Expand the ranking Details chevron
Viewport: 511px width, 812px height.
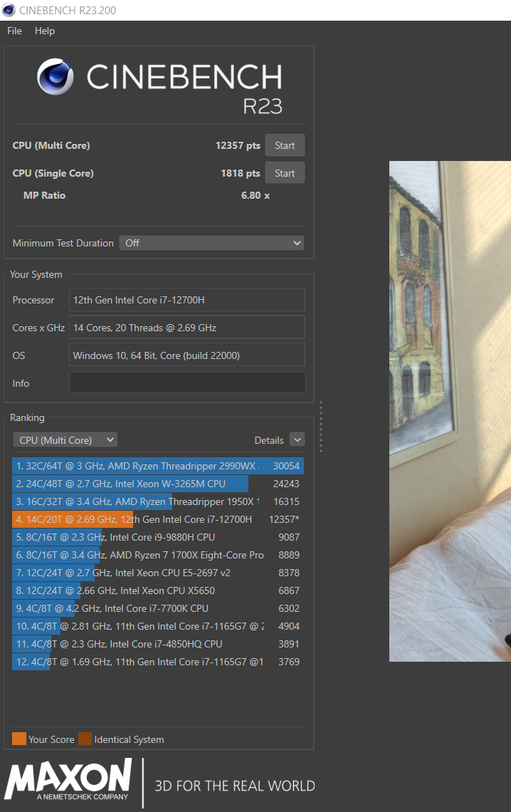tap(297, 440)
